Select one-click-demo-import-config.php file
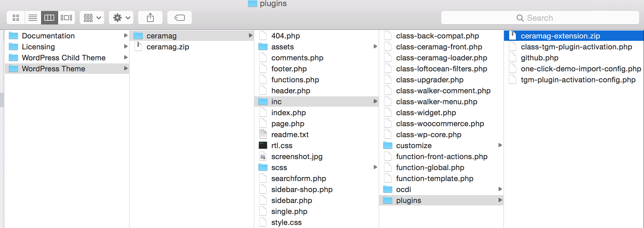The width and height of the screenshot is (644, 228). coord(574,69)
